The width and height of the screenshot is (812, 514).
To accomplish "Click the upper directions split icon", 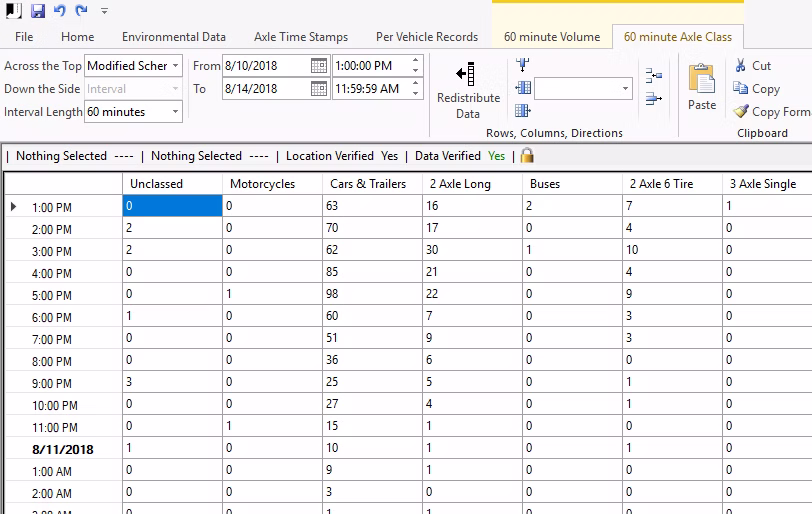I will tap(654, 76).
